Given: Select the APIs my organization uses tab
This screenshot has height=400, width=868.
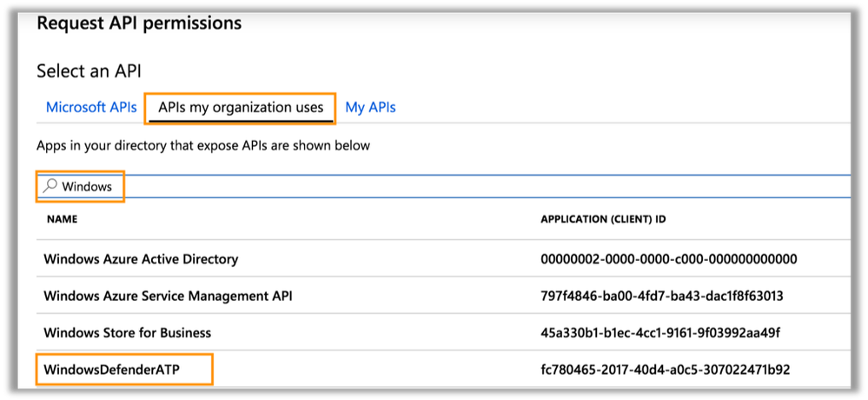Looking at the screenshot, I should pyautogui.click(x=241, y=108).
